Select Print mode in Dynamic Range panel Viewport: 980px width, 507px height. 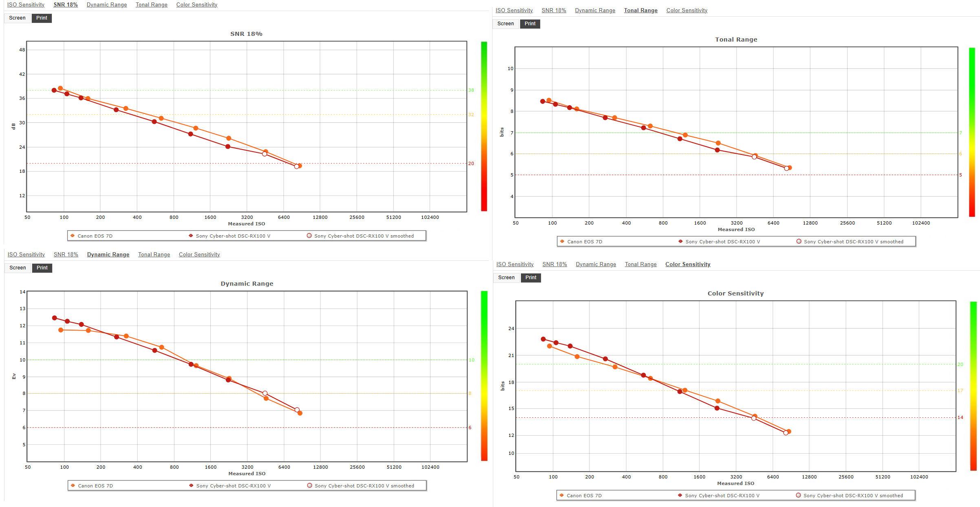click(42, 268)
